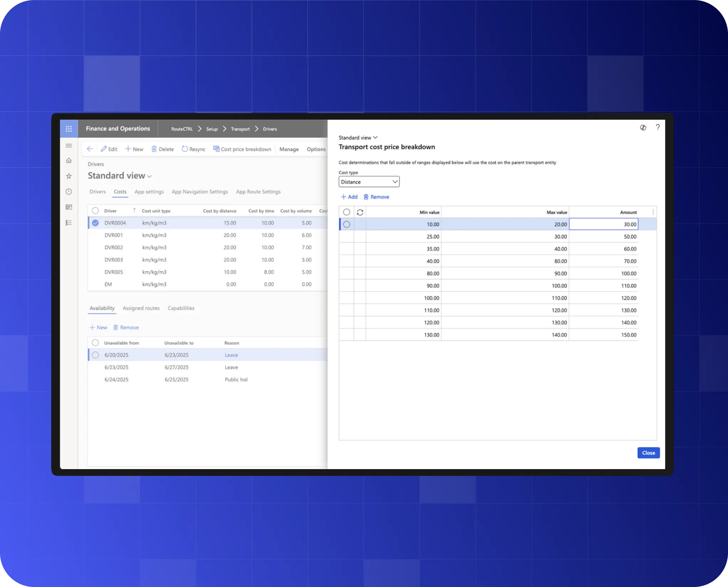
Task: Sort by the Driver column header
Action: pyautogui.click(x=110, y=211)
